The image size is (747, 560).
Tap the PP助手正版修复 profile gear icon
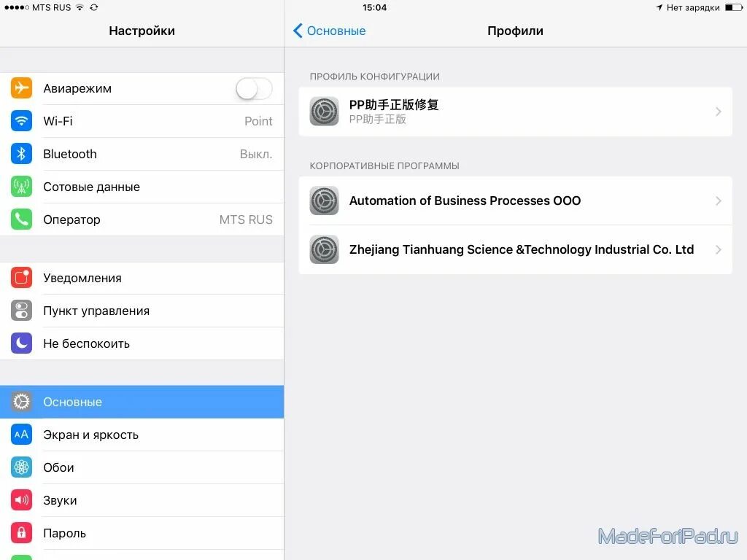coord(324,112)
